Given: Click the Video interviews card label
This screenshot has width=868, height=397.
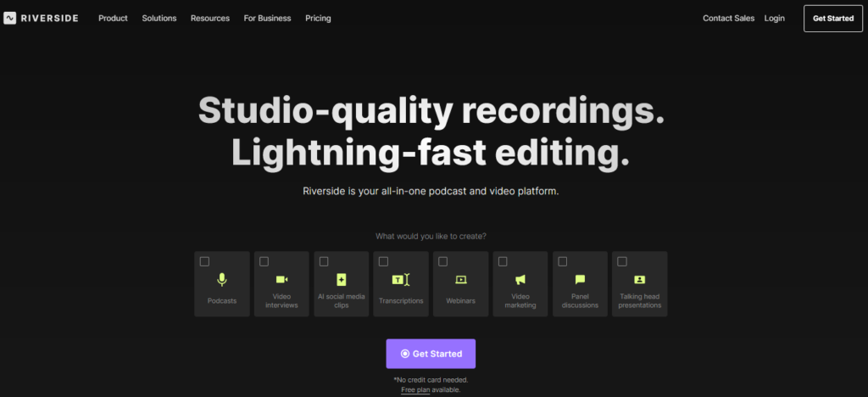Looking at the screenshot, I should pyautogui.click(x=281, y=300).
